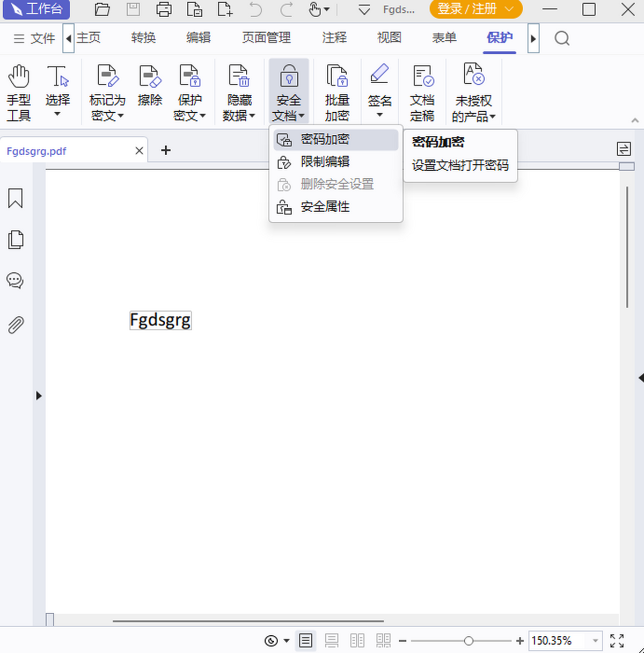Open the attachments panel in the sidebar
This screenshot has height=653, width=644.
pos(16,324)
